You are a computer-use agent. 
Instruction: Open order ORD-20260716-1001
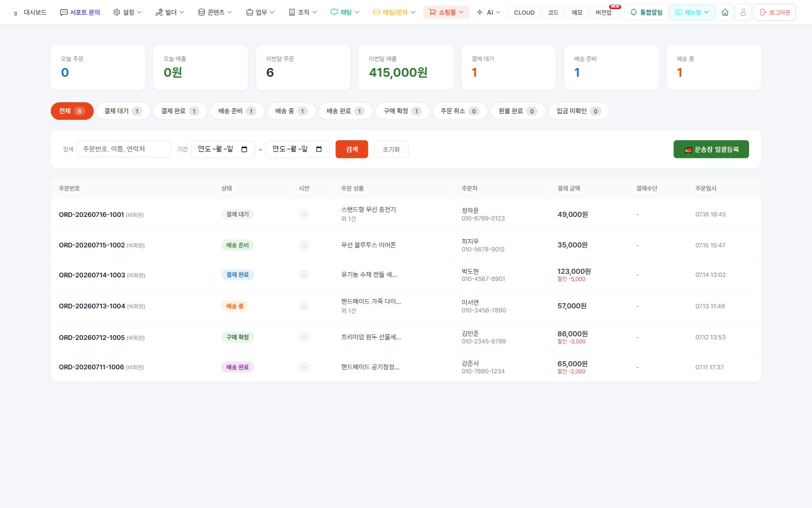tap(91, 215)
